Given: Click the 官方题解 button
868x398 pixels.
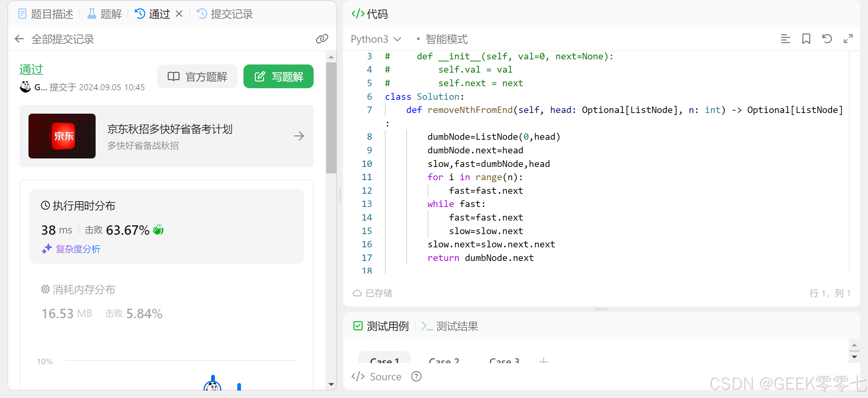Looking at the screenshot, I should point(197,77).
